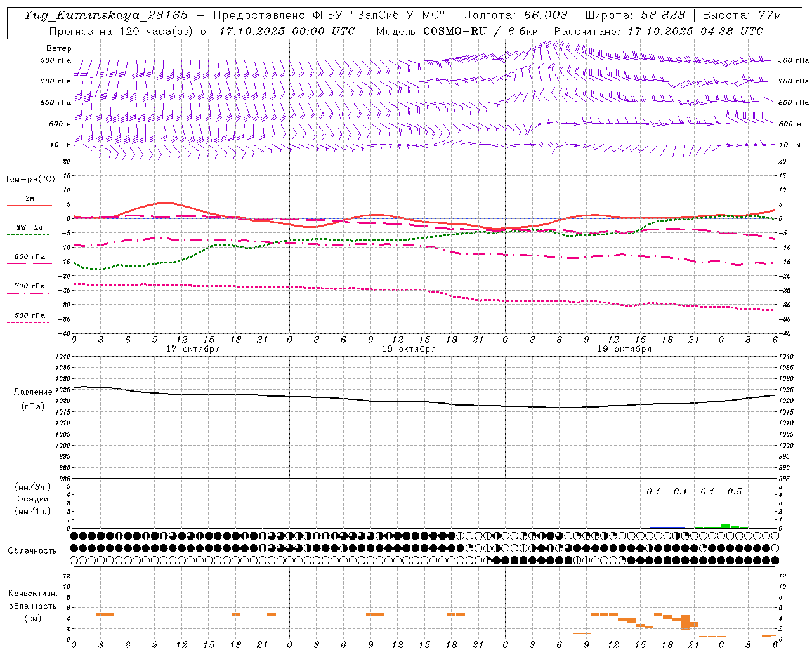Click the Тем-ра(°C) axis label
This screenshot has height=650, width=812.
[30, 180]
